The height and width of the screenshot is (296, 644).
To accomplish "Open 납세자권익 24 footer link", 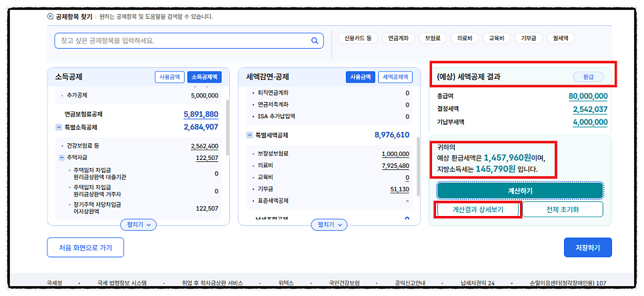I will [477, 283].
